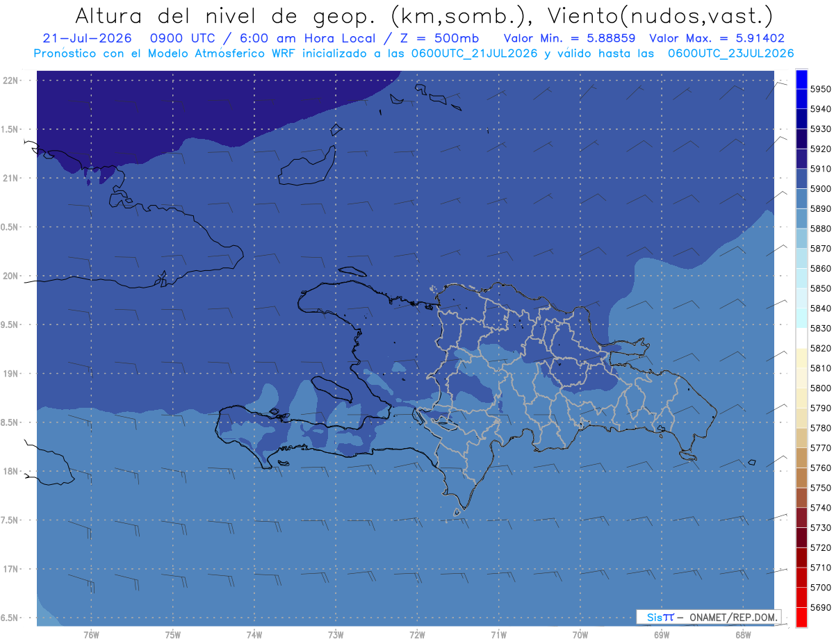Click the 69W longitude axis label
Image resolution: width=834 pixels, height=644 pixels.
[x=661, y=634]
